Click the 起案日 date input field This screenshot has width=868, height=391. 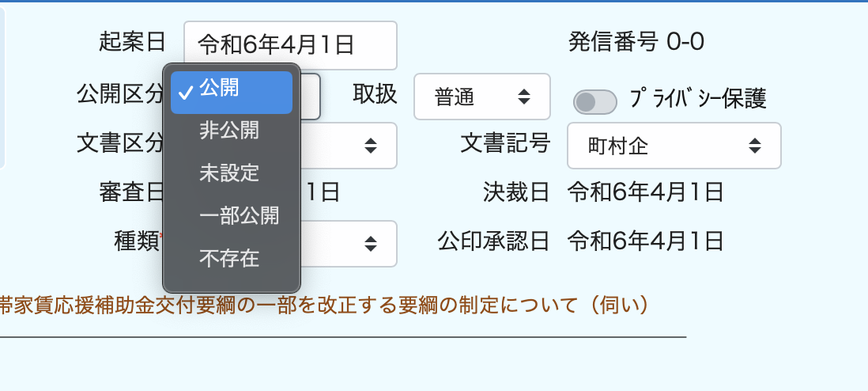point(290,45)
